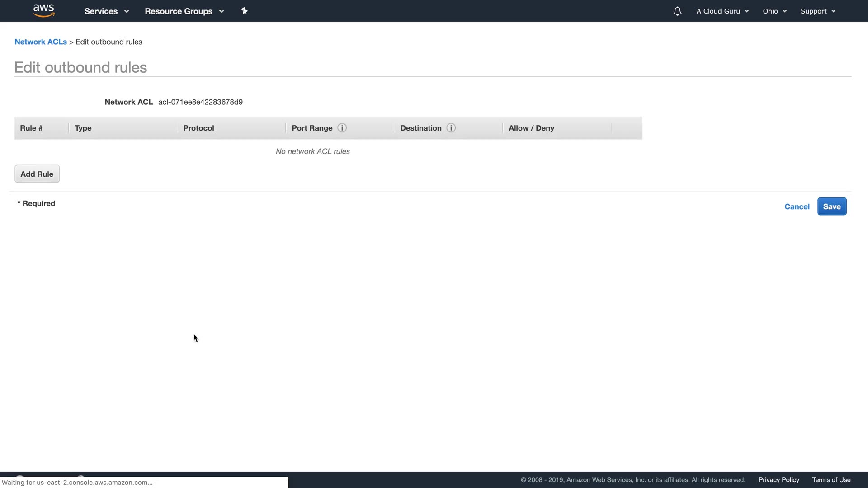Open the Privacy Policy link
The width and height of the screenshot is (868, 488).
coord(778,480)
